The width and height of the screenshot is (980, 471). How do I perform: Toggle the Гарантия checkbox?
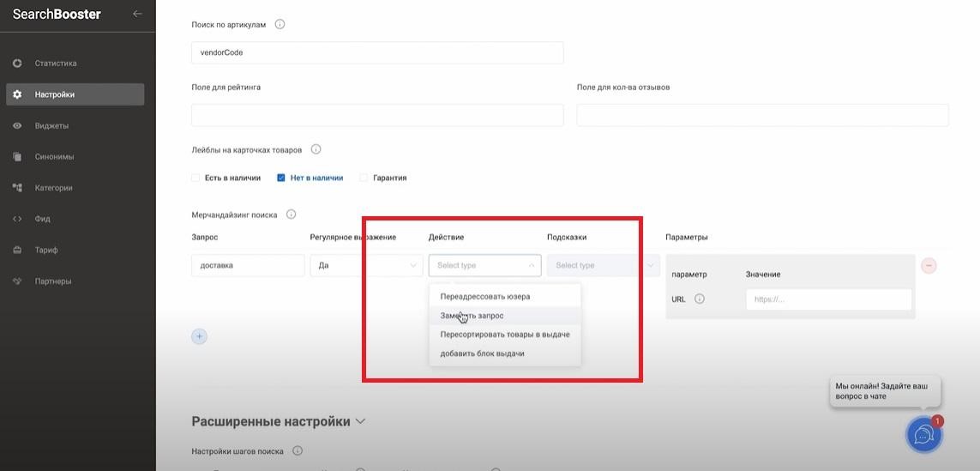[364, 178]
